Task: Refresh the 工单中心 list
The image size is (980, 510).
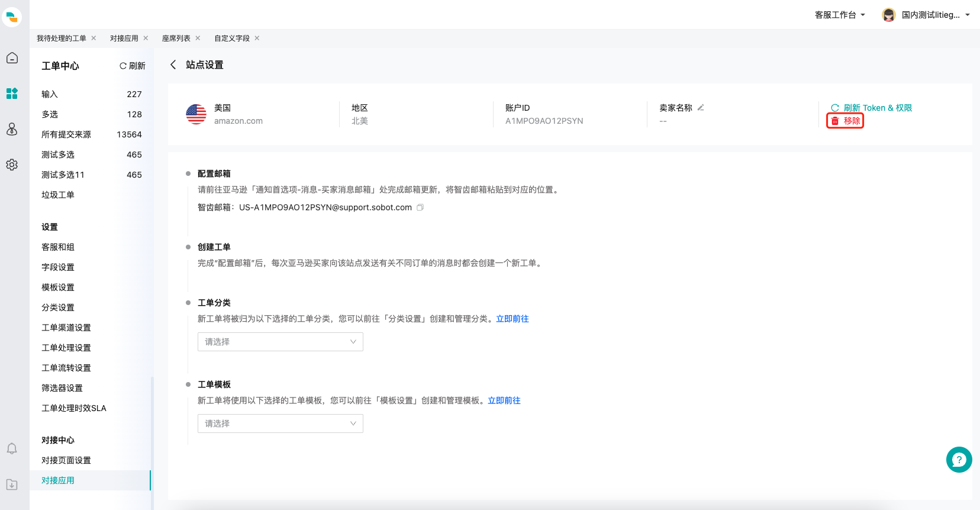Action: (133, 66)
